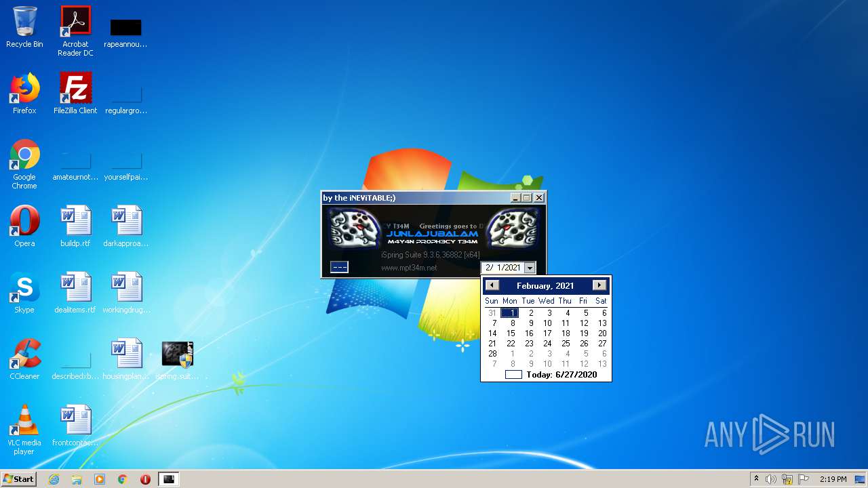Launch CCleaner desktop shortcut

[24, 359]
